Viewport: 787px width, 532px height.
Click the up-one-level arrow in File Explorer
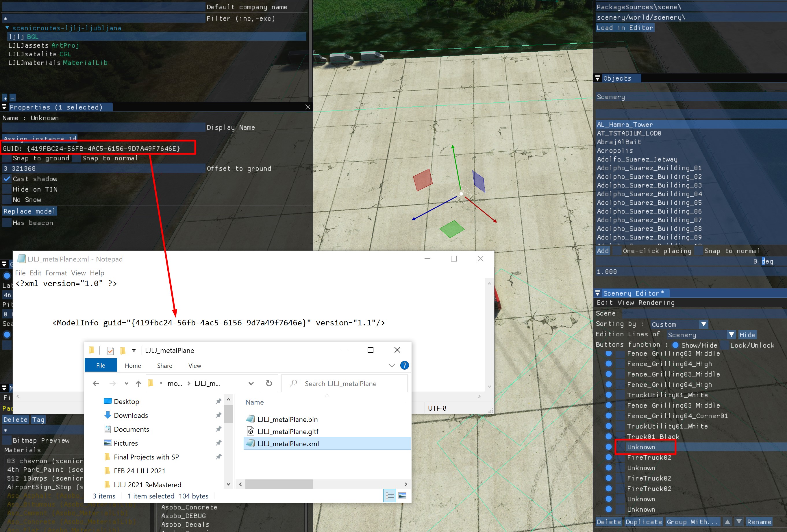(138, 383)
